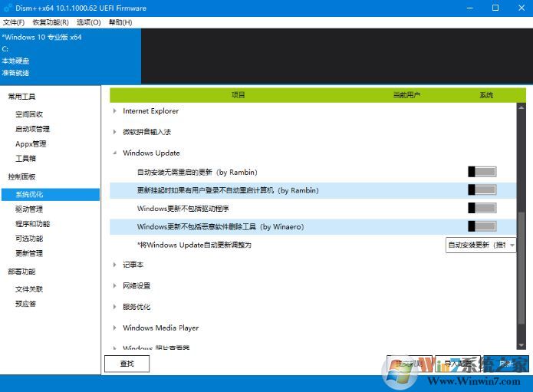Collapse the Windows Update section
533x392 pixels.
[x=115, y=153]
